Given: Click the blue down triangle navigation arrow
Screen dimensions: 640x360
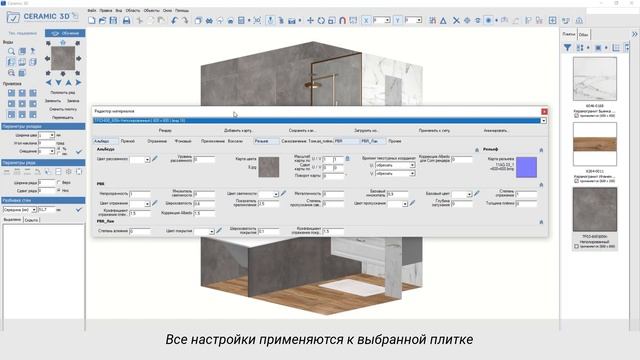Looking at the screenshot, I should pos(58,83).
